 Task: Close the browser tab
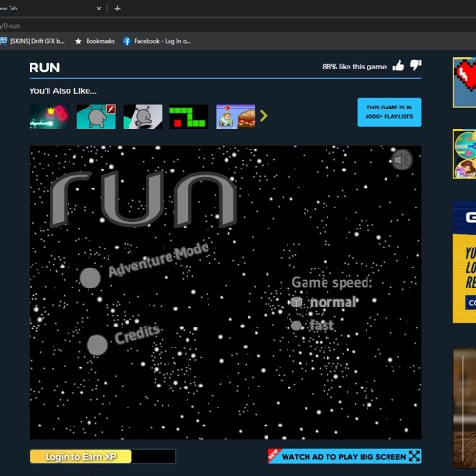(x=99, y=9)
